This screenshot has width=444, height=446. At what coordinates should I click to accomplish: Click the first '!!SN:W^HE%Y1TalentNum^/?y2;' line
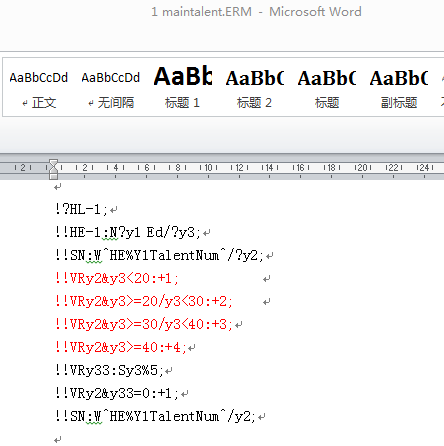(159, 255)
